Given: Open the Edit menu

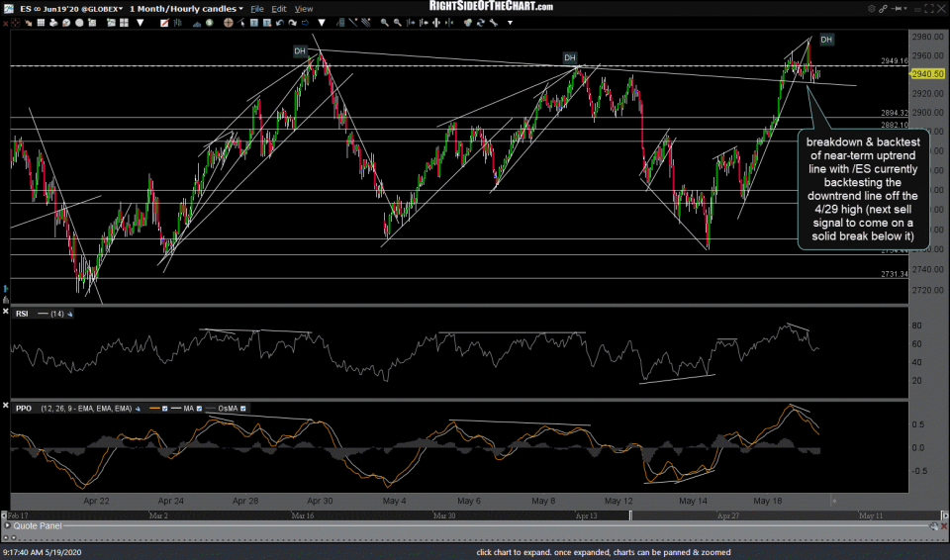Looking at the screenshot, I should coord(279,9).
